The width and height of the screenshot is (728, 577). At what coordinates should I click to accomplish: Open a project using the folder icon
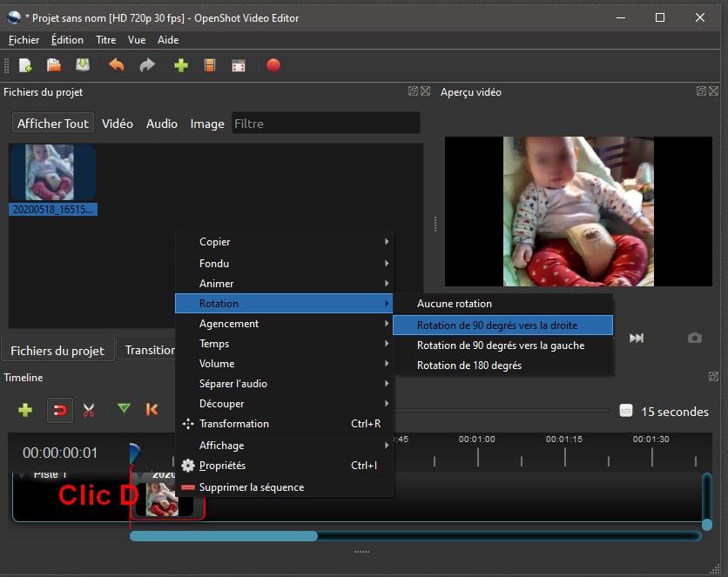[54, 65]
